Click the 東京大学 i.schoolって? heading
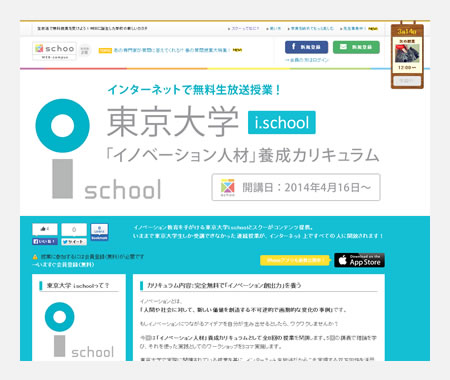Image resolution: width=450 pixels, height=380 pixels. [78, 286]
